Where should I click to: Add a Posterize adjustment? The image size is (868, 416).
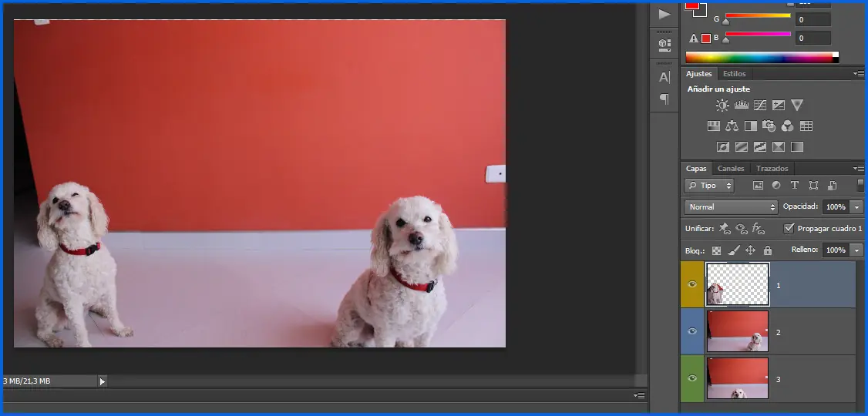coord(742,147)
